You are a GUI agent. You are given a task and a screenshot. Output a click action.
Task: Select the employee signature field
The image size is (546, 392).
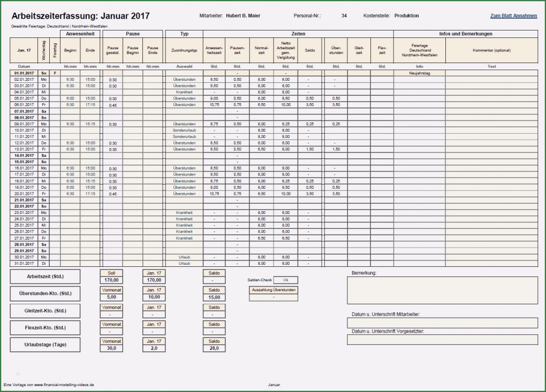pos(442,322)
